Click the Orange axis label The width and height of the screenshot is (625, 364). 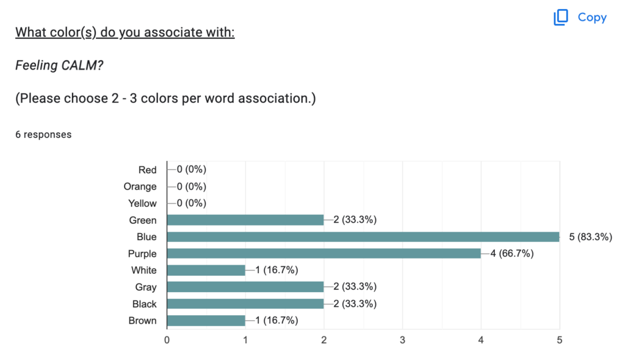[x=140, y=187]
